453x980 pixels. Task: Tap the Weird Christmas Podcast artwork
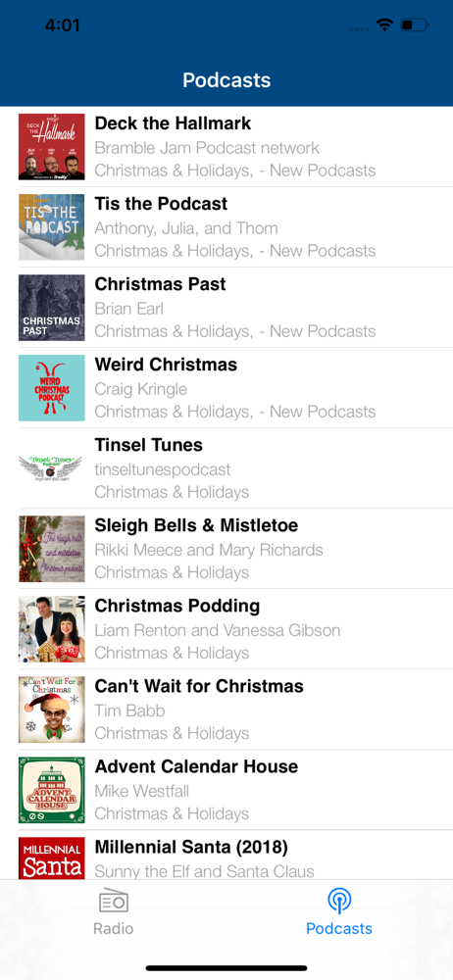coord(51,388)
